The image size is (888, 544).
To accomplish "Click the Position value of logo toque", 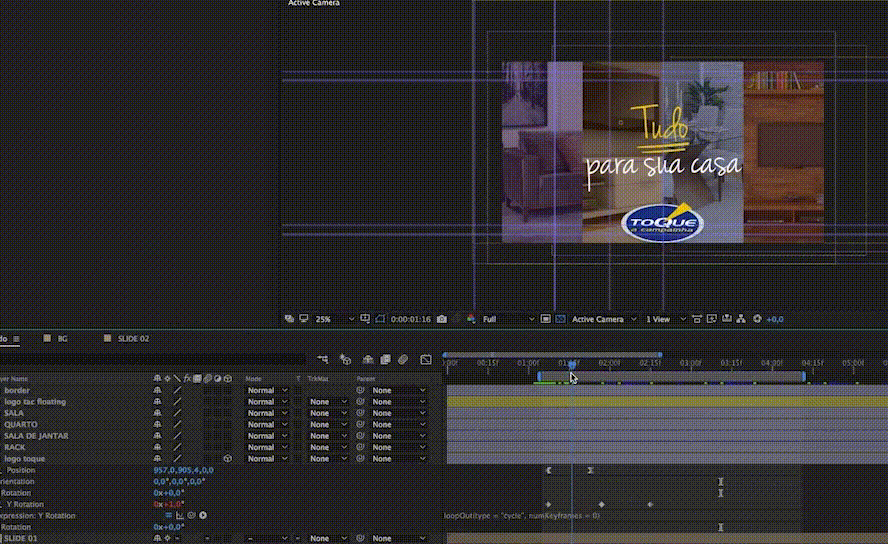I will (x=183, y=470).
